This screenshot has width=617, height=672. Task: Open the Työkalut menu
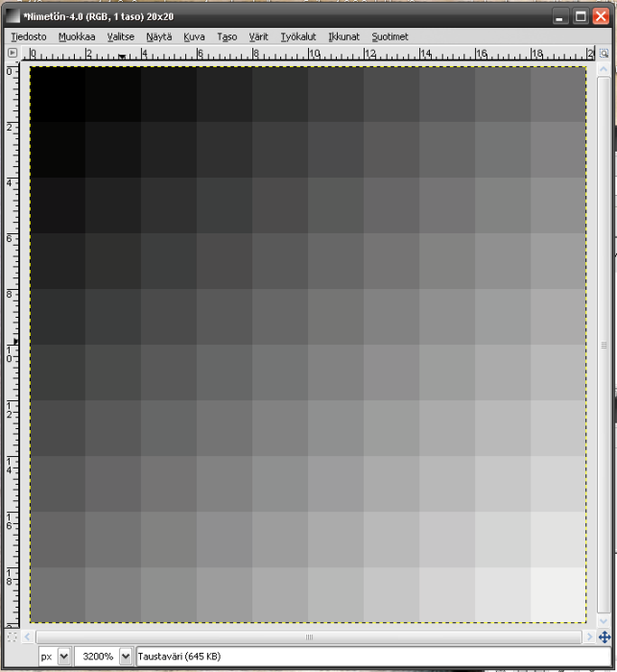[298, 36]
